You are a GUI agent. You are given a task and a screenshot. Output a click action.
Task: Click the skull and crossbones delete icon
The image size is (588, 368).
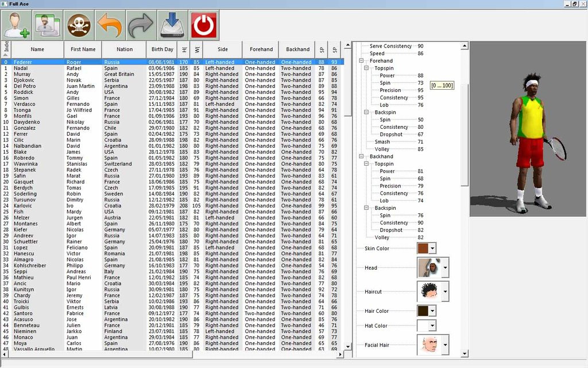coord(79,25)
